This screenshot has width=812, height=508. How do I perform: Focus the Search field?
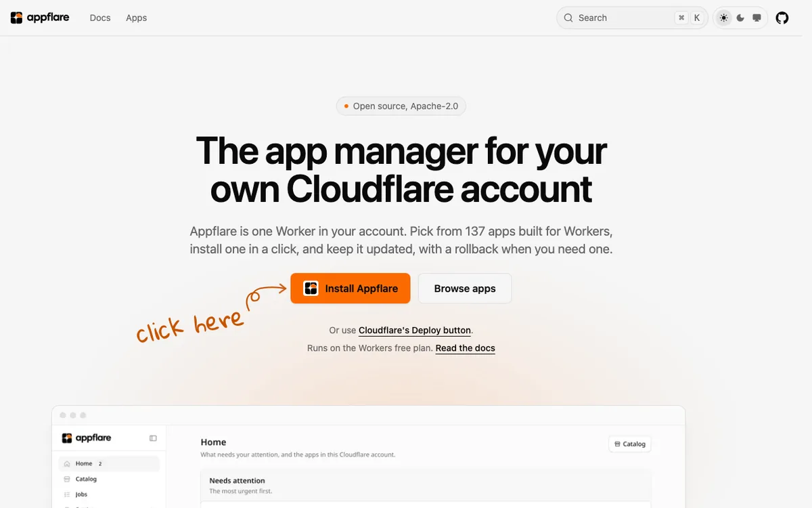632,18
